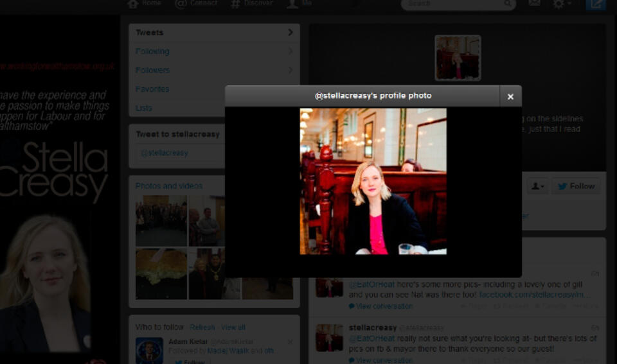Open the Photos and videos link
This screenshot has width=617, height=364.
(169, 186)
